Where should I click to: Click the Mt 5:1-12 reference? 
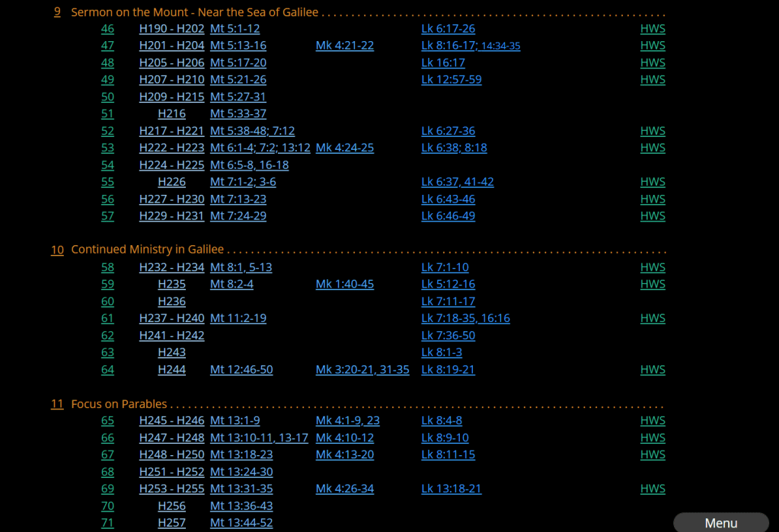(235, 29)
